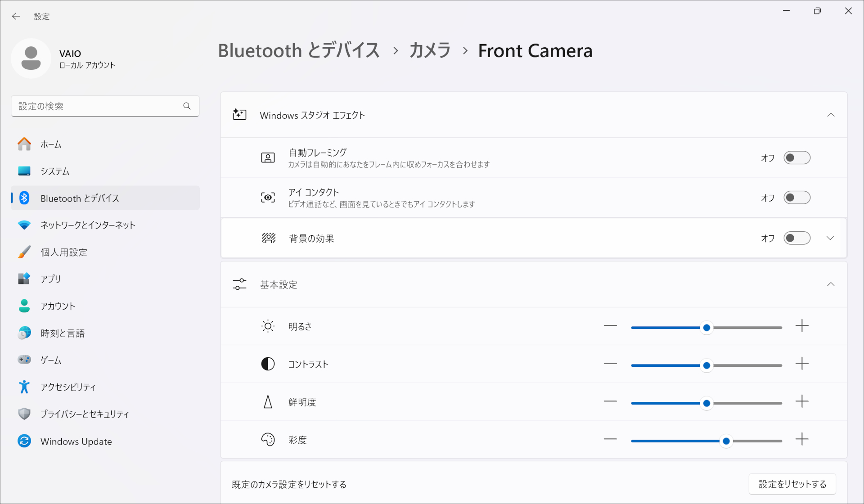864x504 pixels.
Task: Click the 明るさ slider thumb
Action: coord(706,328)
